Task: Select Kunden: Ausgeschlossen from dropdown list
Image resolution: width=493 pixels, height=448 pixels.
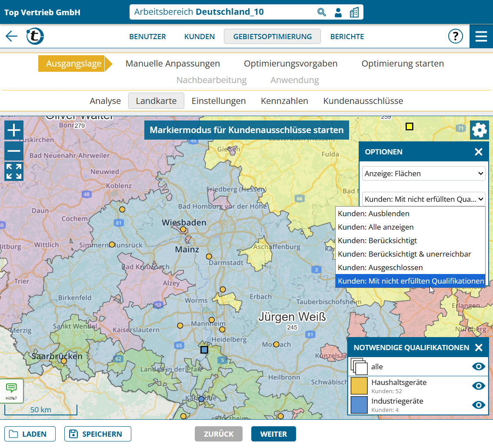Action: [380, 267]
